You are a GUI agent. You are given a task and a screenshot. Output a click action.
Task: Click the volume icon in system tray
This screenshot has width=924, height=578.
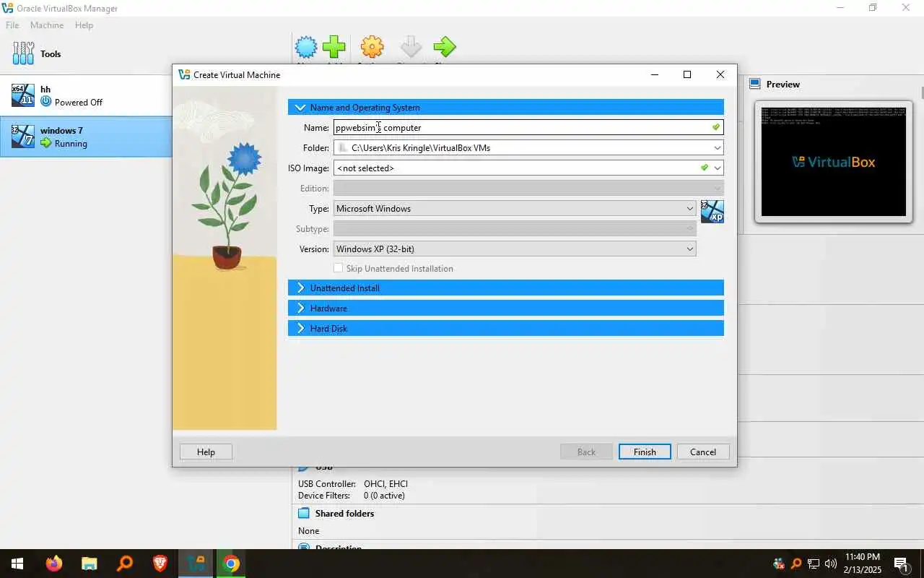pyautogui.click(x=830, y=564)
